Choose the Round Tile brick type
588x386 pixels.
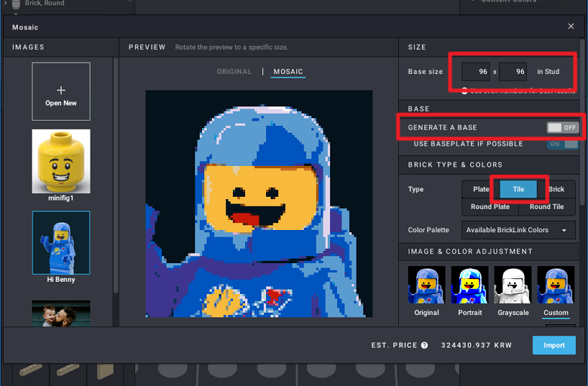pyautogui.click(x=547, y=207)
